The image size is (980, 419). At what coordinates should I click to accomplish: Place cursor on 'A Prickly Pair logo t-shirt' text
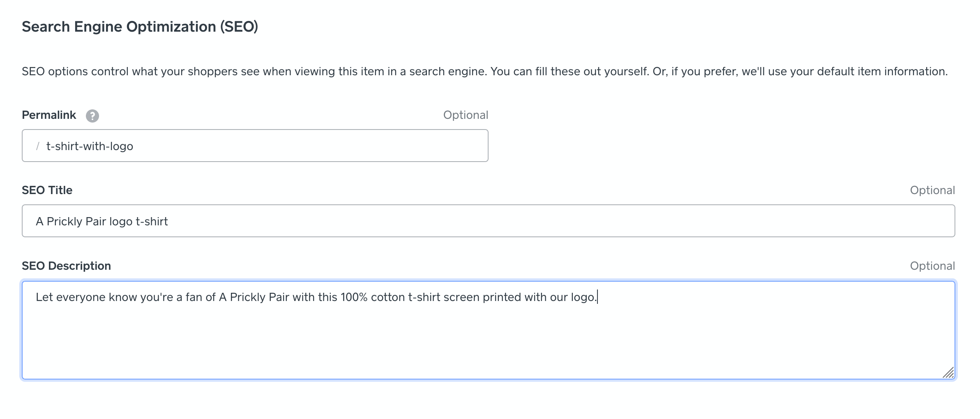pos(102,222)
